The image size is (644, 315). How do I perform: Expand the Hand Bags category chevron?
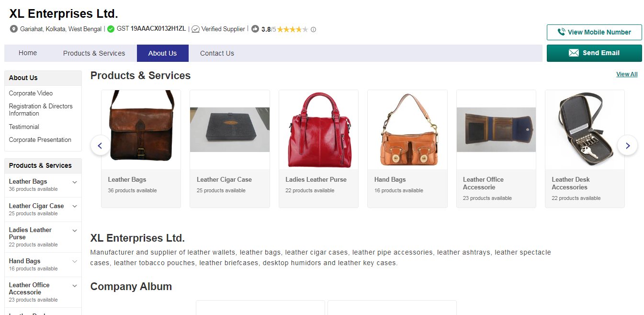click(75, 262)
